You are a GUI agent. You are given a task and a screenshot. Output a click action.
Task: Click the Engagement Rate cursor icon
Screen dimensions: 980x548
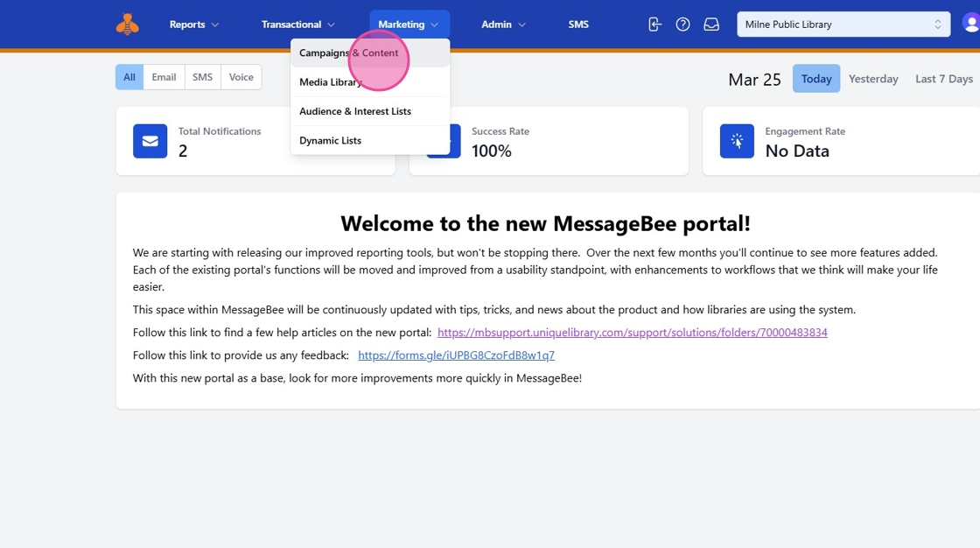pos(737,141)
